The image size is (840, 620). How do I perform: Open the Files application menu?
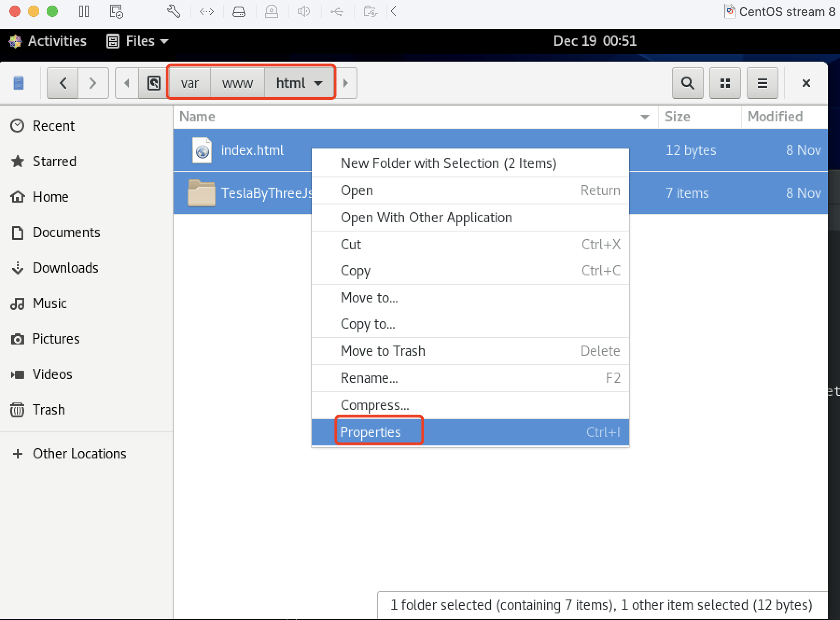(x=138, y=41)
